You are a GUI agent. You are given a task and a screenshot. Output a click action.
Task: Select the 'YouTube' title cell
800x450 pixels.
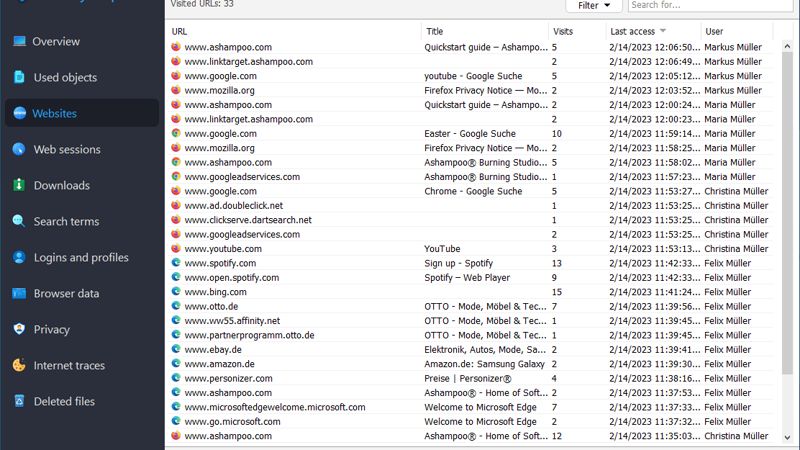(x=442, y=249)
